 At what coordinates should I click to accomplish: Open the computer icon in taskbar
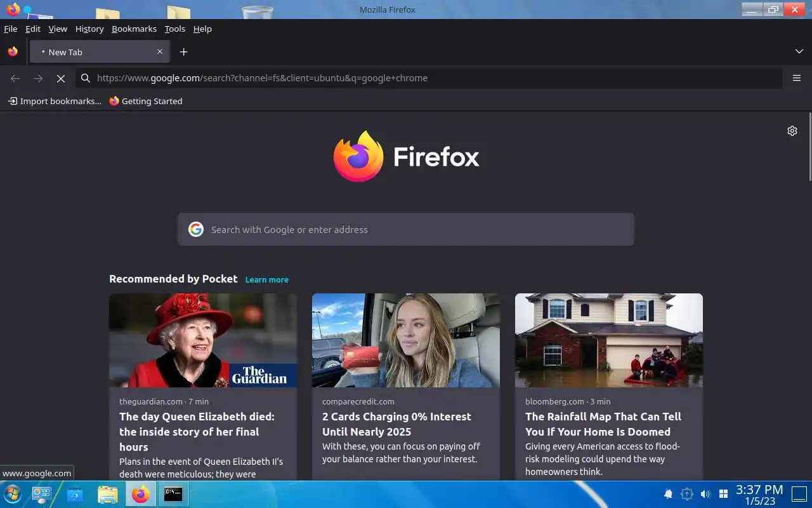(x=42, y=494)
